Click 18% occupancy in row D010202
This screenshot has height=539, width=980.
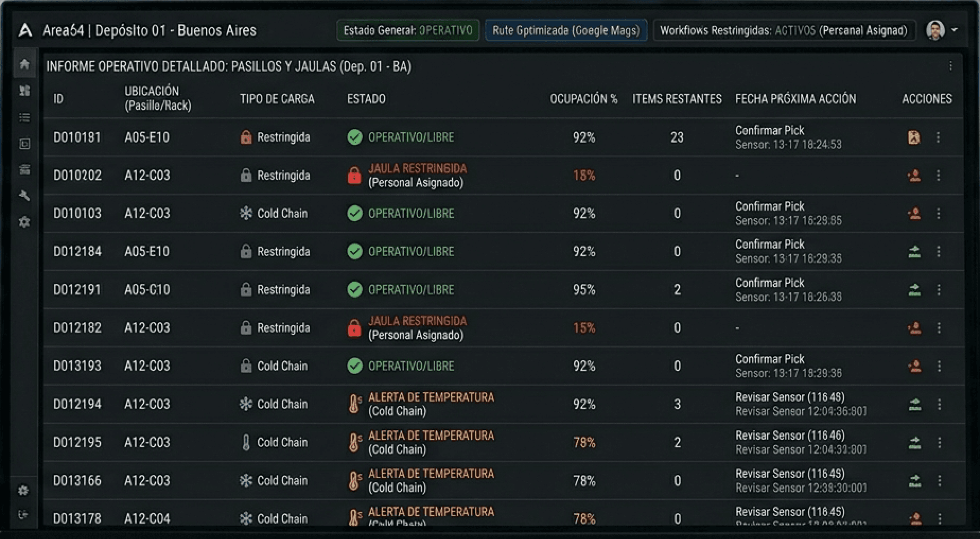584,176
